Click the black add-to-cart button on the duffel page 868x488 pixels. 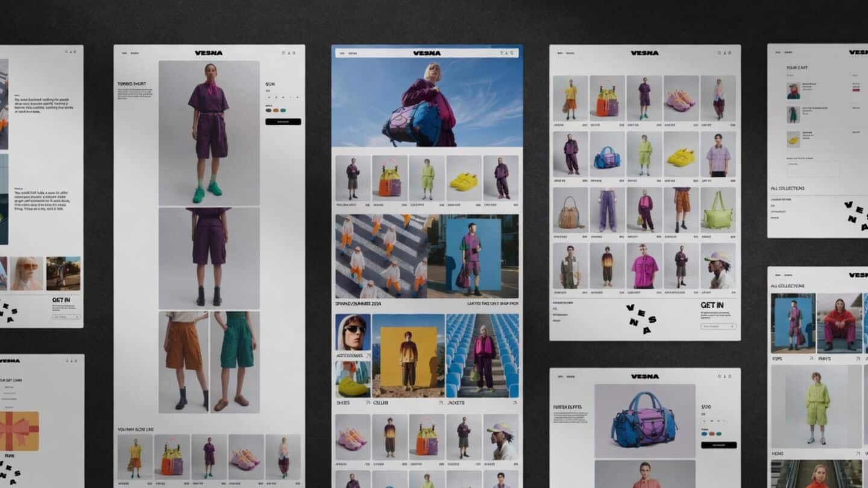[719, 445]
